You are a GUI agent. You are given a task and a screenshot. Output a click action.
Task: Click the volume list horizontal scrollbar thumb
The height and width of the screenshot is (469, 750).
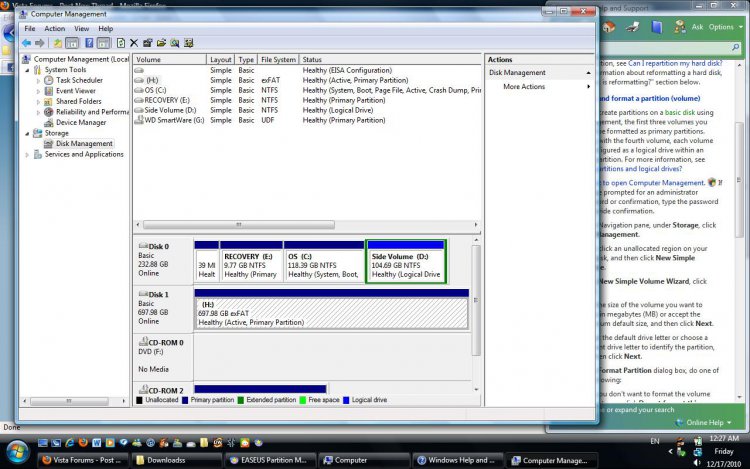[239, 224]
